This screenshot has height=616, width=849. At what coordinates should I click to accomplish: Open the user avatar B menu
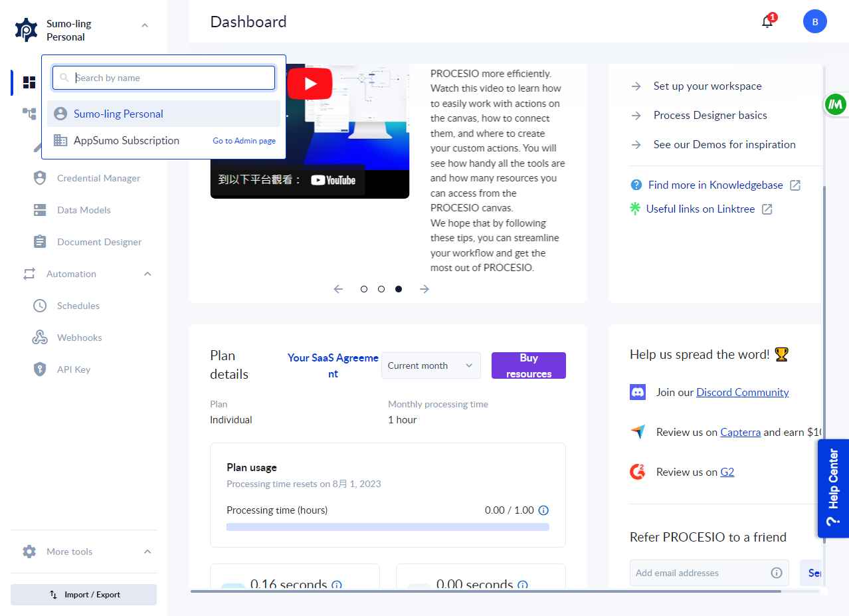[814, 22]
